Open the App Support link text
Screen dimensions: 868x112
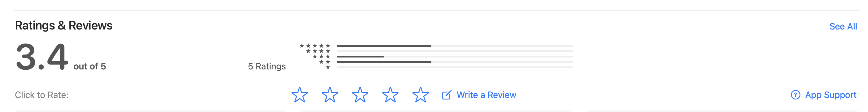click(831, 95)
